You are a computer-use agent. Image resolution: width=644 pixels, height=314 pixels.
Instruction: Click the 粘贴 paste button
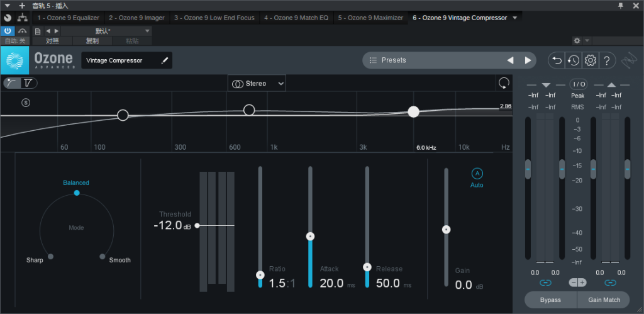pyautogui.click(x=132, y=41)
